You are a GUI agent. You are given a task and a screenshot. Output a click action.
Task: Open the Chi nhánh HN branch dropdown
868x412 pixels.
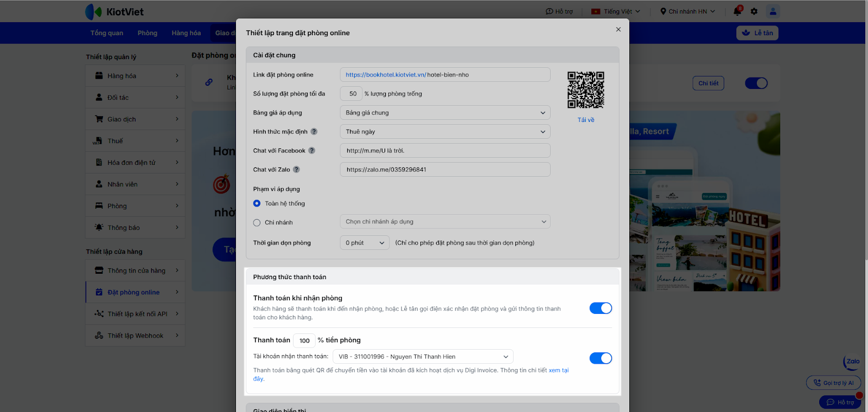[687, 11]
